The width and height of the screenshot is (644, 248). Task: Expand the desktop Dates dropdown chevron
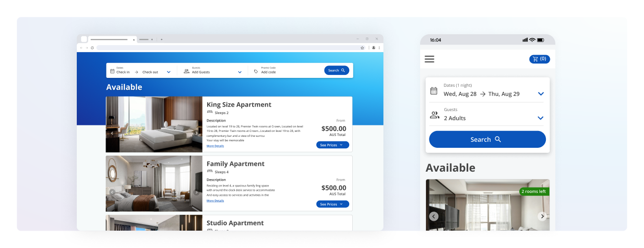click(x=168, y=72)
